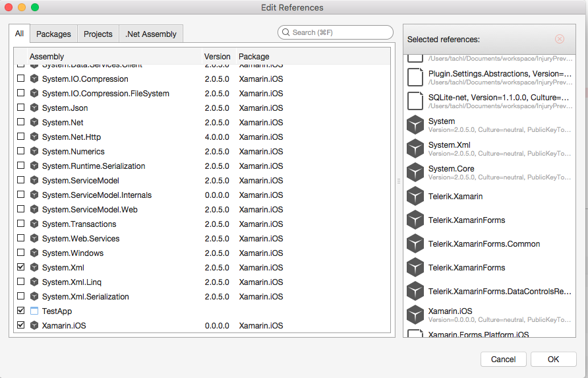588x378 pixels.
Task: Switch to the All tab
Action: (20, 34)
